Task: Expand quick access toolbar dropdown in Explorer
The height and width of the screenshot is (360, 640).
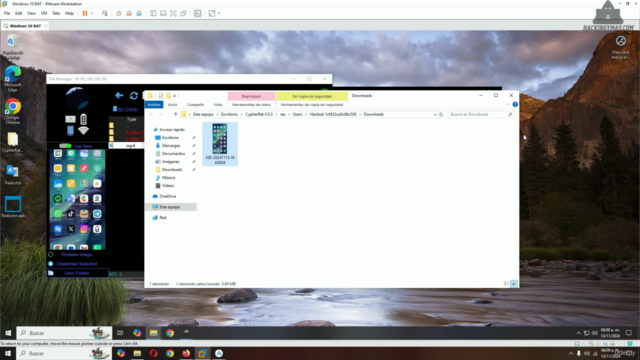Action: tap(175, 96)
